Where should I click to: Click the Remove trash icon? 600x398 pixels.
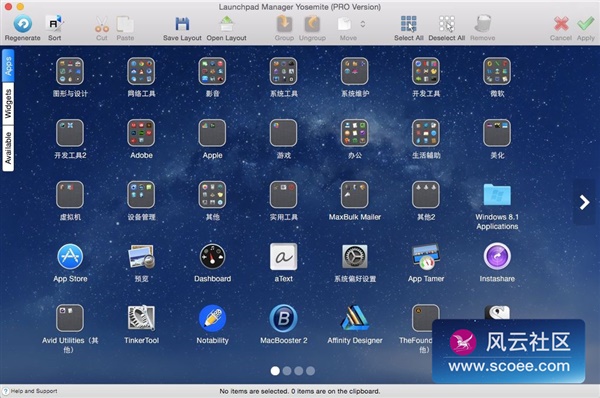pyautogui.click(x=483, y=24)
